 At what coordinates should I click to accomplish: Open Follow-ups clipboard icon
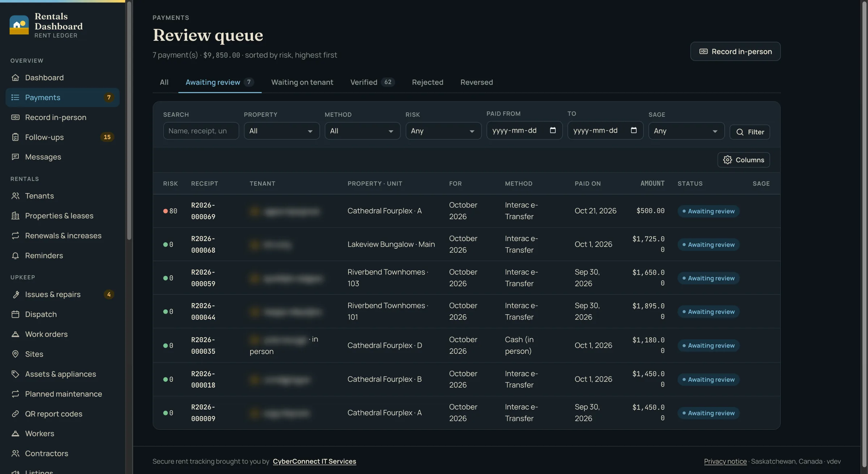click(15, 137)
